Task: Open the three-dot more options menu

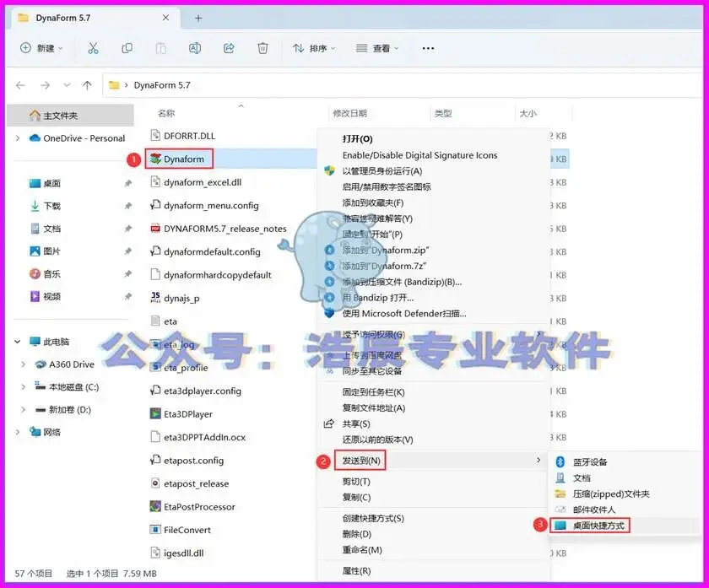Action: point(428,48)
